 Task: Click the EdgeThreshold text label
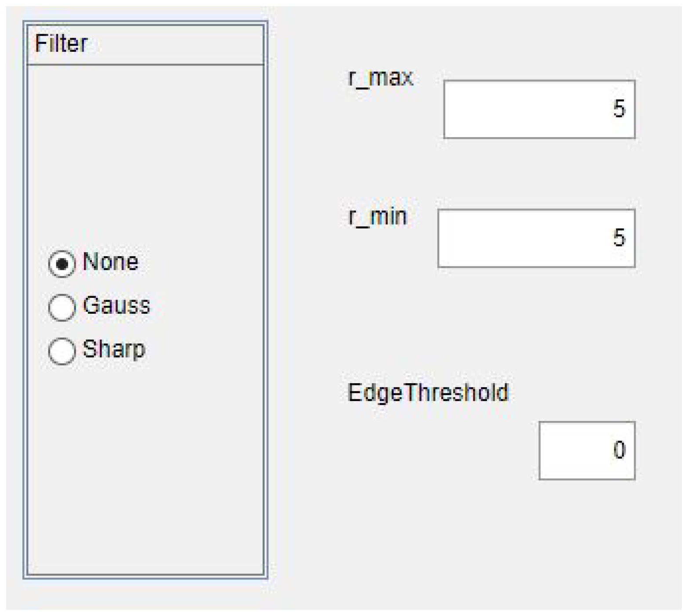[428, 392]
